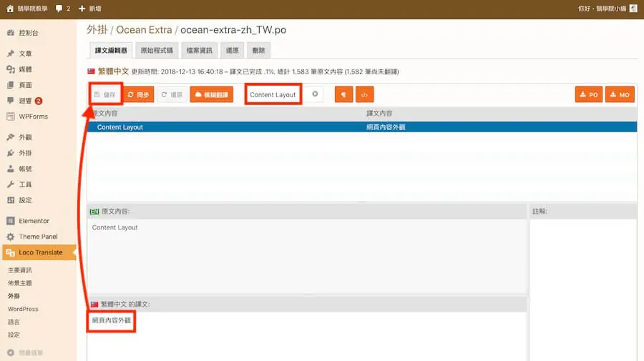The height and width of the screenshot is (361, 644).
Task: Select the Content Layout table row
Action: point(362,127)
